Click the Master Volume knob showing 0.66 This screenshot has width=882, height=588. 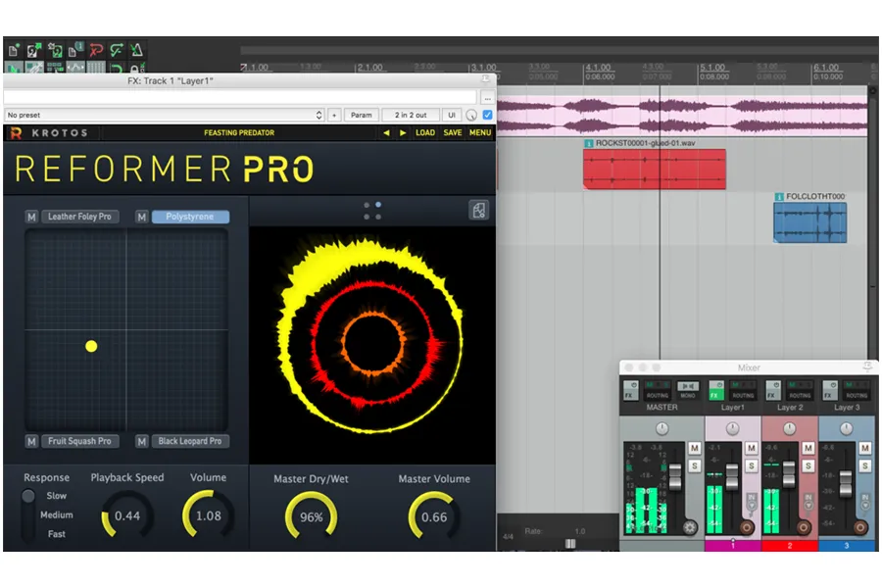coord(434,517)
